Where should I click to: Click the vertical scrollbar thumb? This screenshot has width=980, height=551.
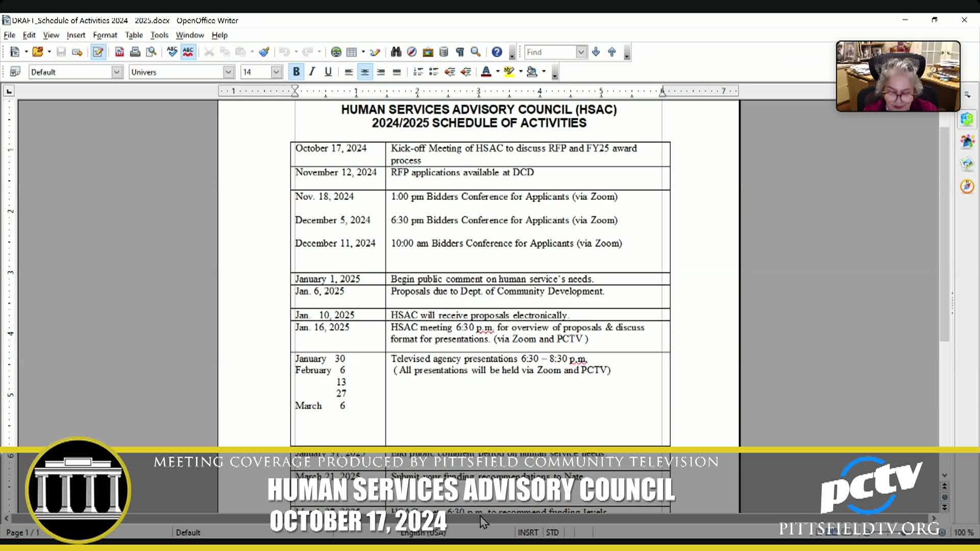pos(944,234)
